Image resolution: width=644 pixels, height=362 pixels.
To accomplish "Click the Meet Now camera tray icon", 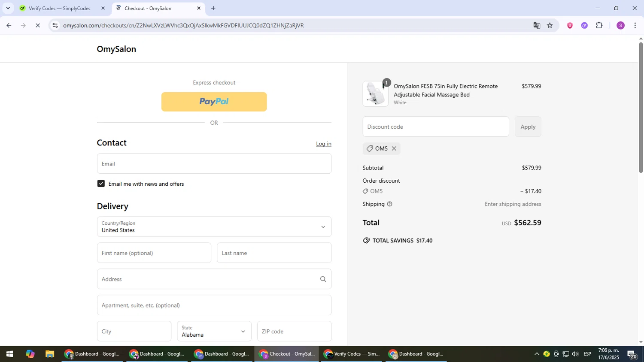I will coord(556,354).
